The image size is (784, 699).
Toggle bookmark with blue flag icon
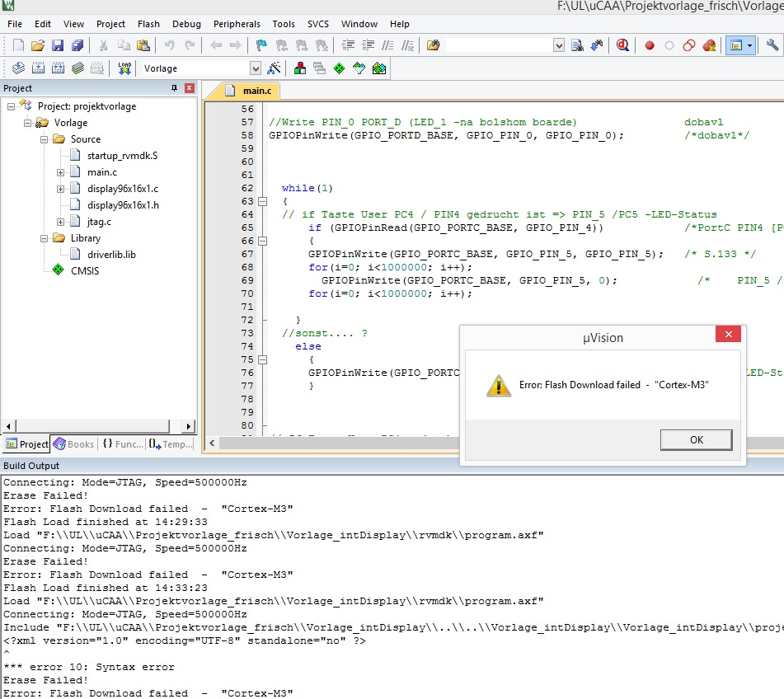(261, 45)
